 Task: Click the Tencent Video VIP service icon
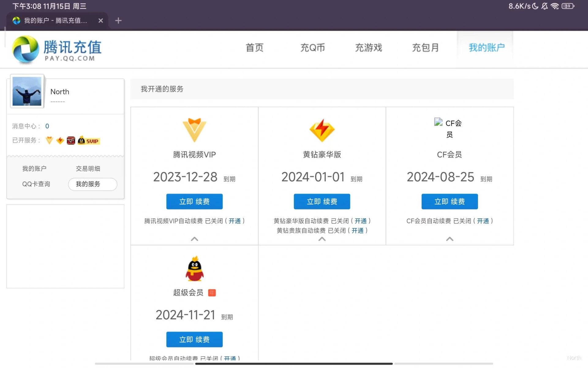(194, 130)
